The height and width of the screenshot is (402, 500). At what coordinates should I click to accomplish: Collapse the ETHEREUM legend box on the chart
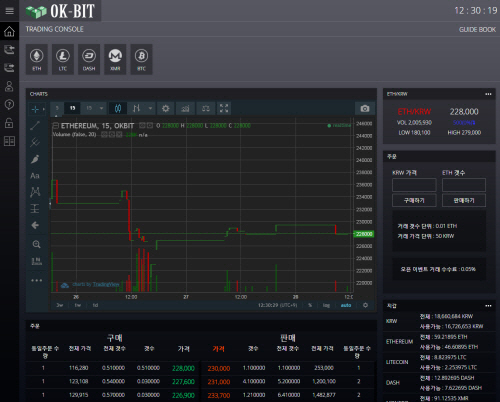point(56,126)
